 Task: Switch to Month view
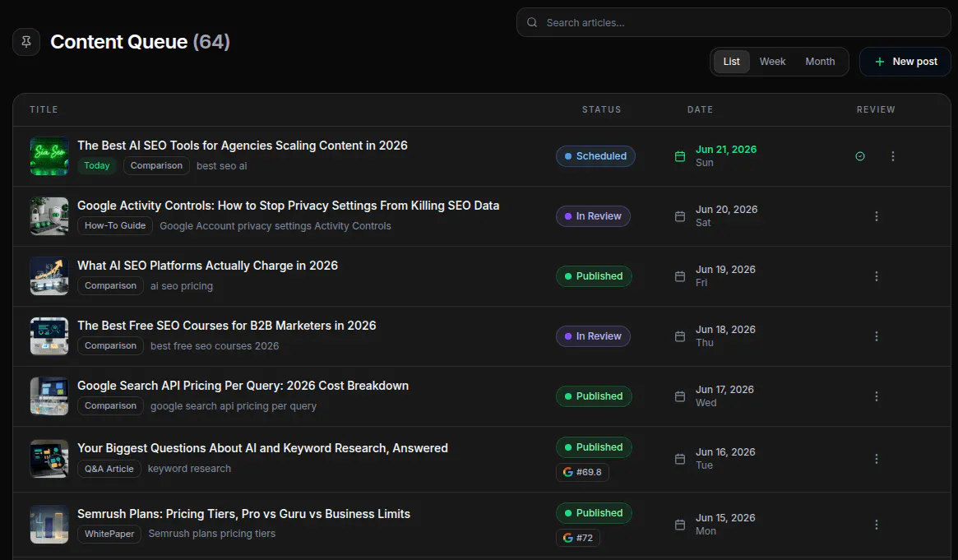820,62
